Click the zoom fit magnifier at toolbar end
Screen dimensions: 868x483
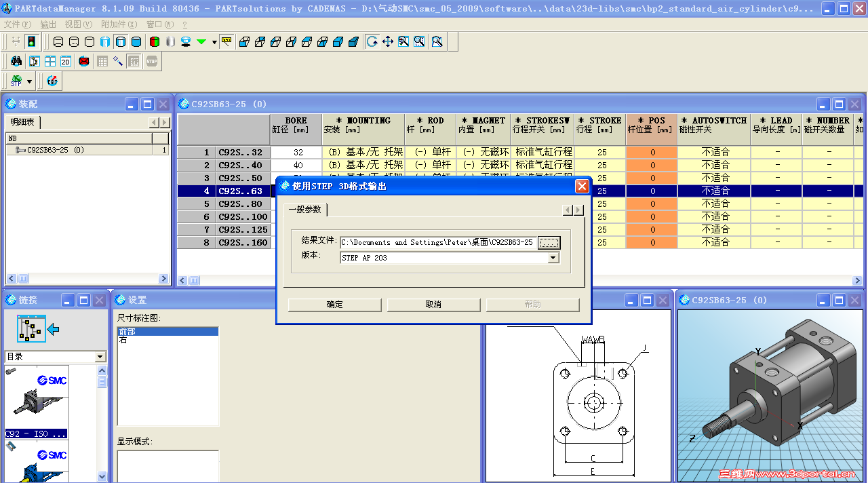point(437,41)
